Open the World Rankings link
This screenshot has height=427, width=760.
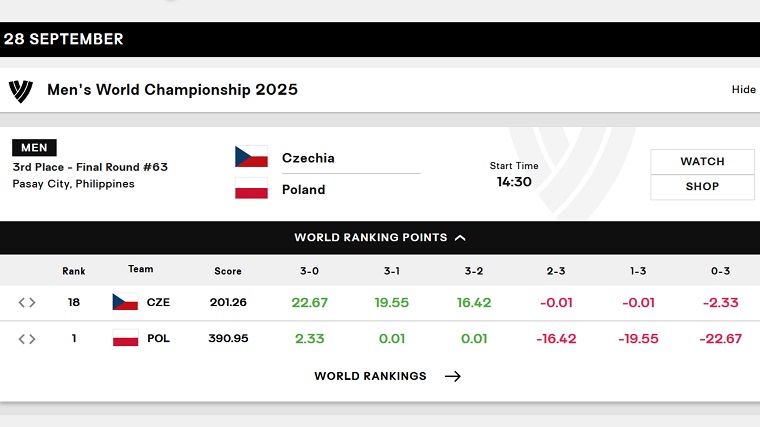click(370, 376)
